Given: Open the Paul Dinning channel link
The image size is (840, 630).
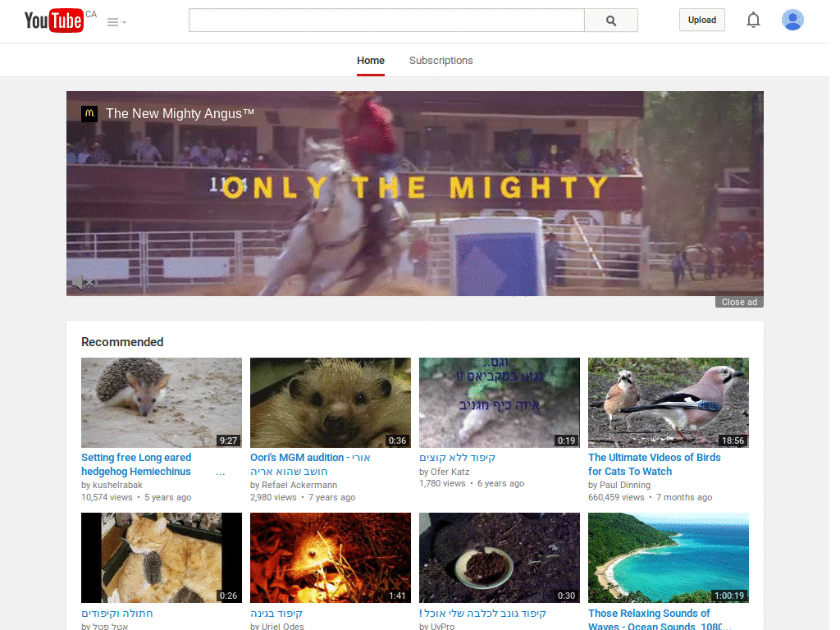Looking at the screenshot, I should (624, 486).
